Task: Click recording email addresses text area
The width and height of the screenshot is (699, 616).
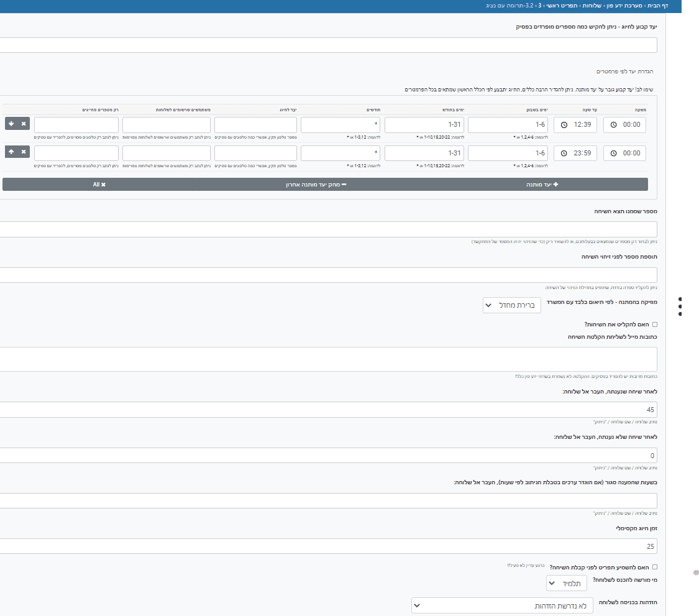Action: [329, 359]
